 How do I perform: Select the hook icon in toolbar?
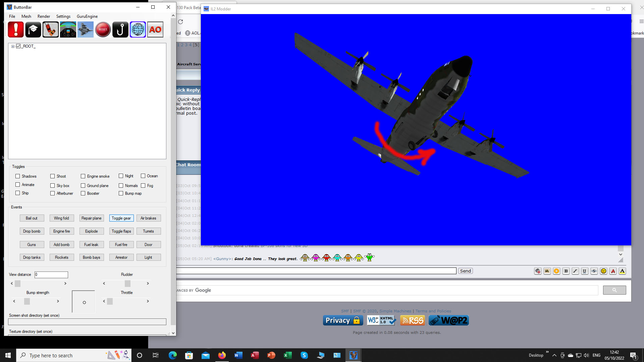coord(120,29)
